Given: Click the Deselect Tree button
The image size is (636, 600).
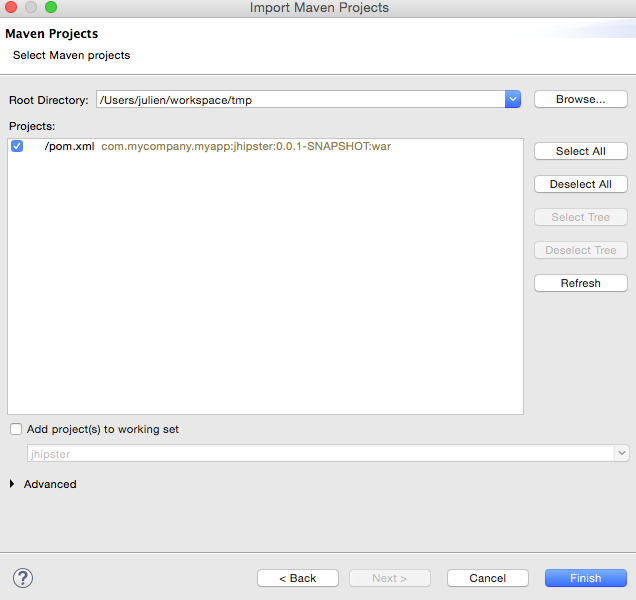Looking at the screenshot, I should (x=580, y=250).
